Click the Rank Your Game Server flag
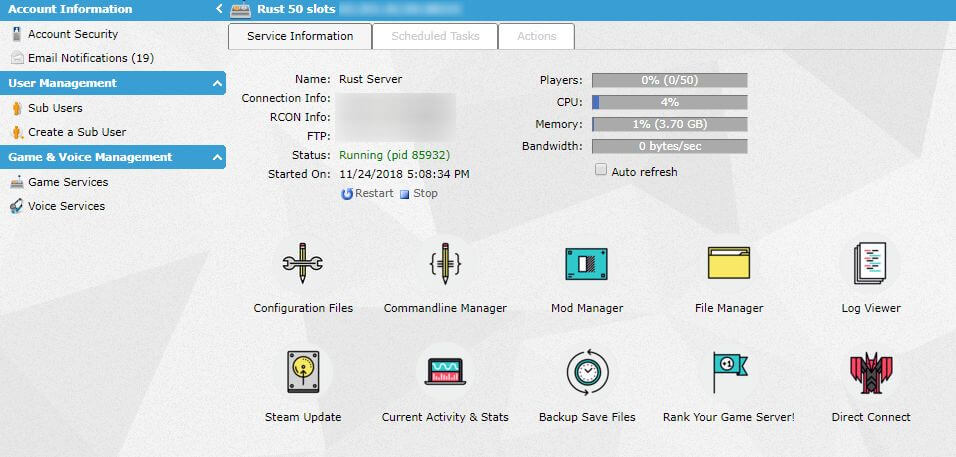The image size is (956, 457). 728,372
